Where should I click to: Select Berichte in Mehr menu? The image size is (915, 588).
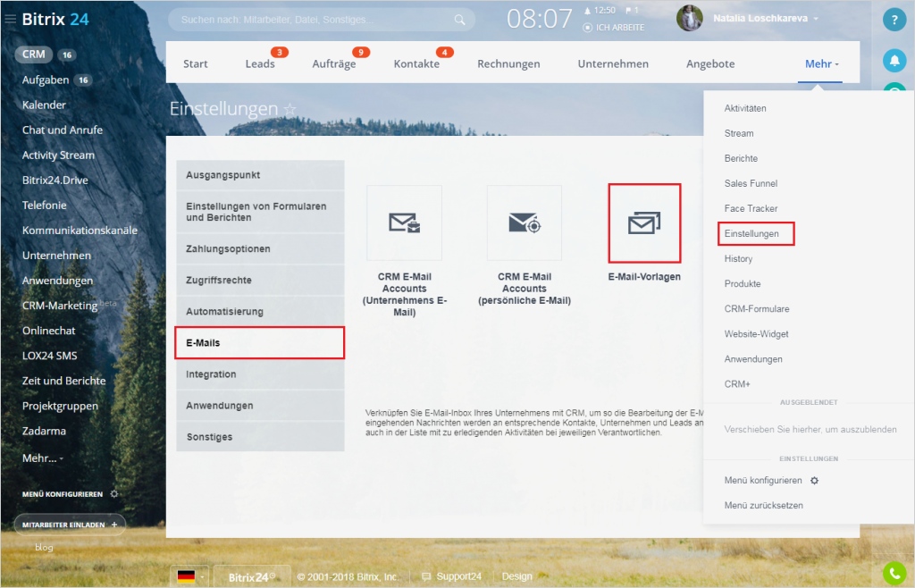click(x=741, y=158)
